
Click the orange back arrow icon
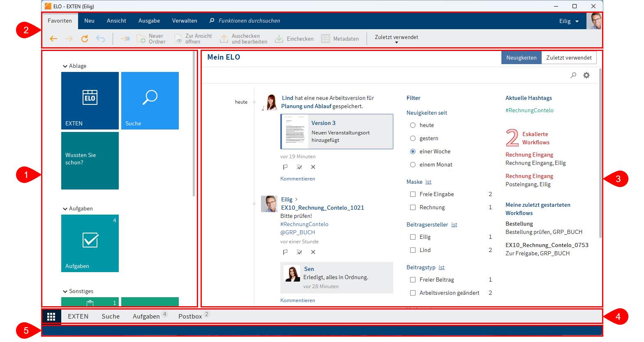coord(53,39)
